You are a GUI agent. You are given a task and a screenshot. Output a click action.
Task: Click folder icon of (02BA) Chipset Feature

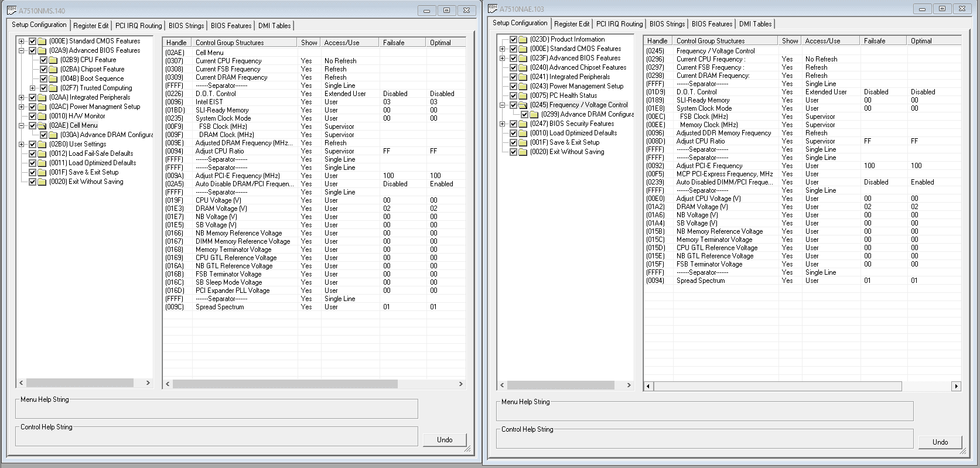coord(53,69)
